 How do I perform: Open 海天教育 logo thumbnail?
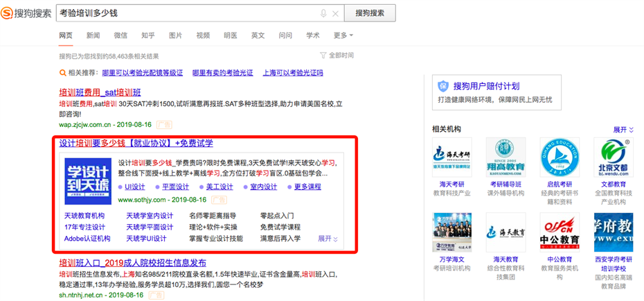click(506, 232)
